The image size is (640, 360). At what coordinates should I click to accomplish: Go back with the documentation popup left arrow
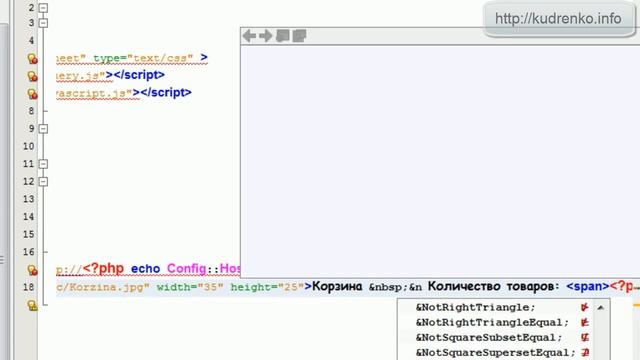pyautogui.click(x=249, y=36)
